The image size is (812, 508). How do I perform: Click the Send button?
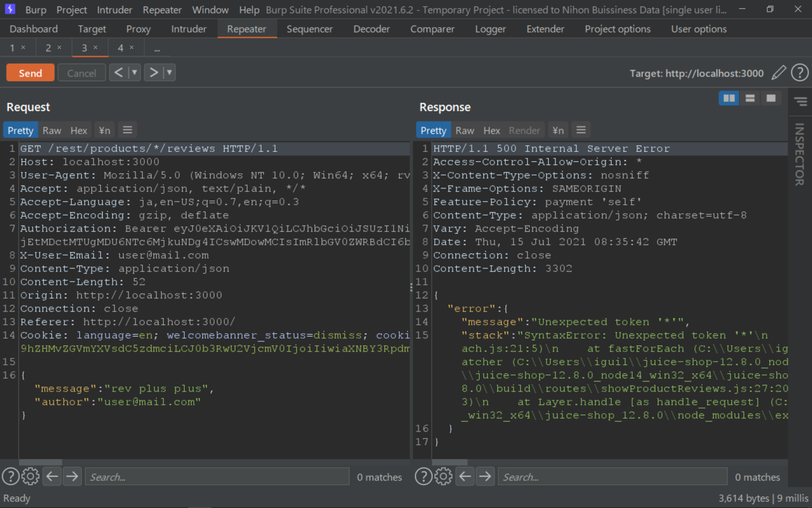(x=30, y=73)
